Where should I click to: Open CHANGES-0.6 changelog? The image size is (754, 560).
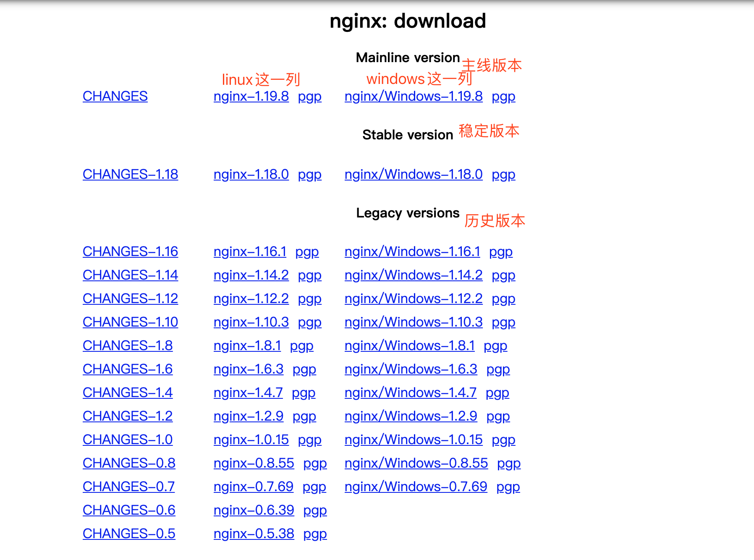(x=129, y=510)
